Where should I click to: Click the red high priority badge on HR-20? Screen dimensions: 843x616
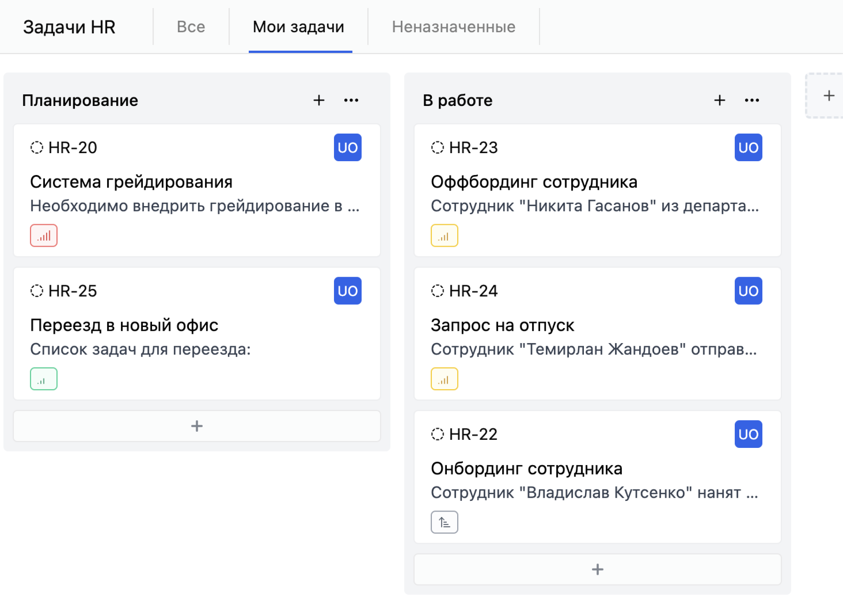(43, 235)
